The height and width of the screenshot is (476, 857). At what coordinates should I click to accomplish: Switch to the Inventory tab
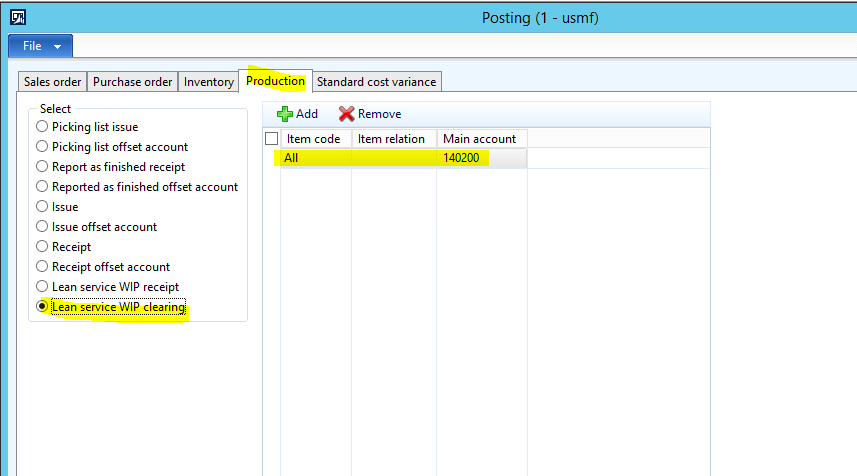click(208, 82)
